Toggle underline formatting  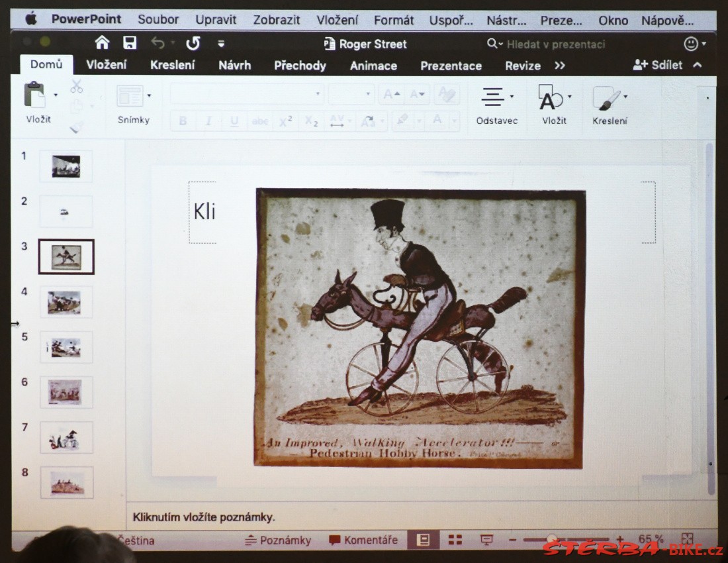pyautogui.click(x=234, y=122)
